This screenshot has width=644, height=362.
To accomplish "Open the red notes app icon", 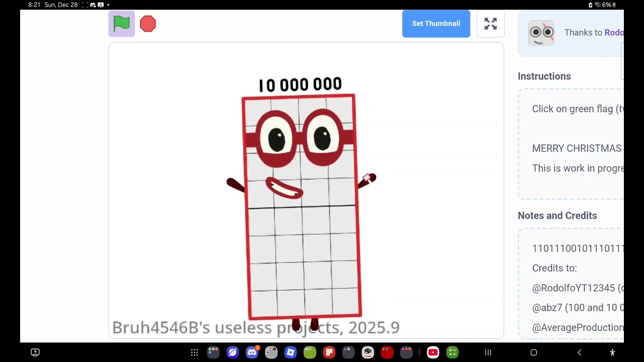I will 329,352.
